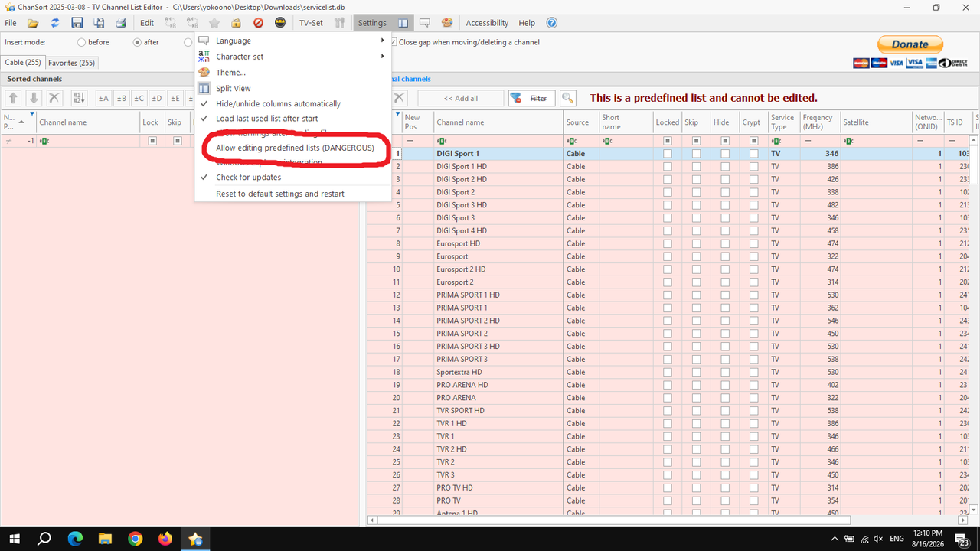Click the blue reload list icon

click(x=55, y=23)
